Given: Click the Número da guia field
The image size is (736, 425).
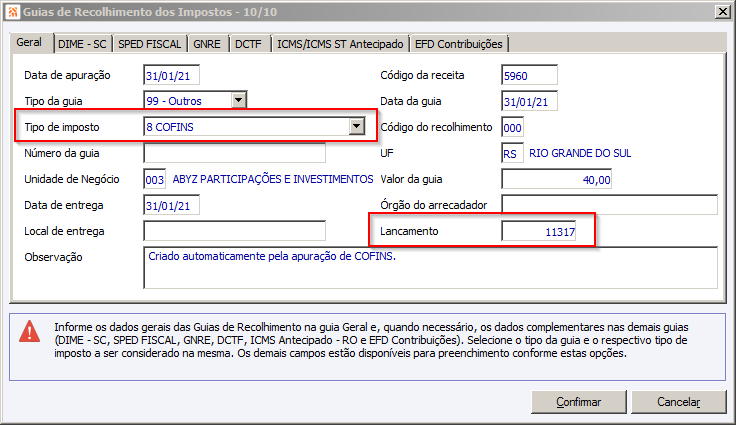Looking at the screenshot, I should click(x=234, y=153).
